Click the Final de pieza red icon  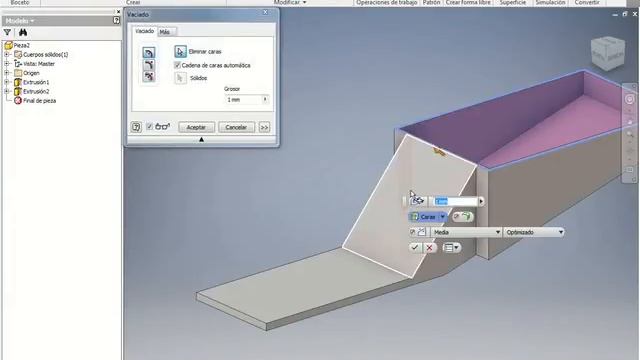[18, 100]
